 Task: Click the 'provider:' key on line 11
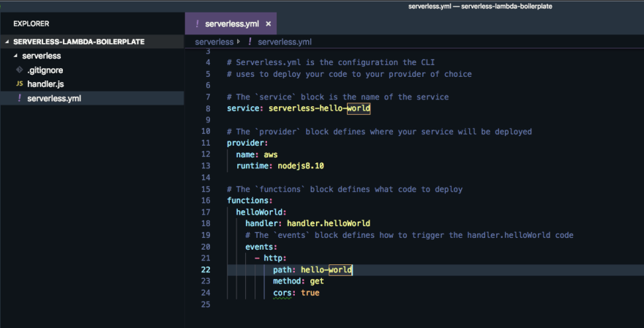pos(247,143)
